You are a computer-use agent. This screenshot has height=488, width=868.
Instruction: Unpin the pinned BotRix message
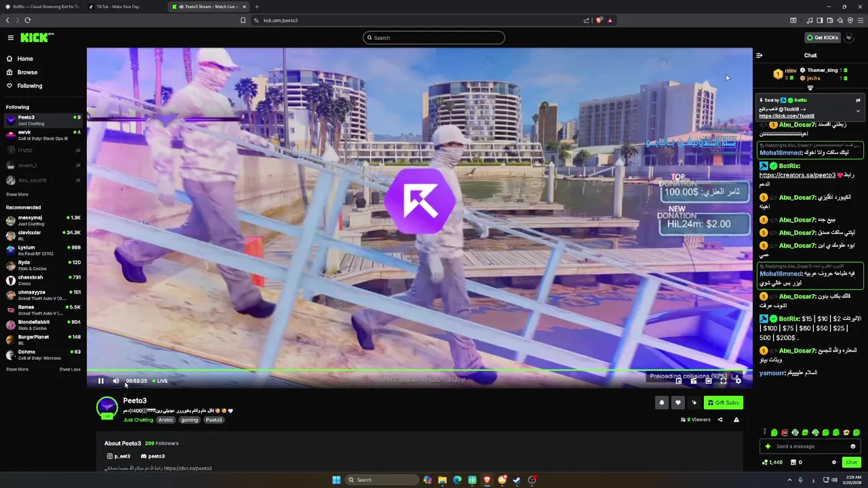pos(858,100)
